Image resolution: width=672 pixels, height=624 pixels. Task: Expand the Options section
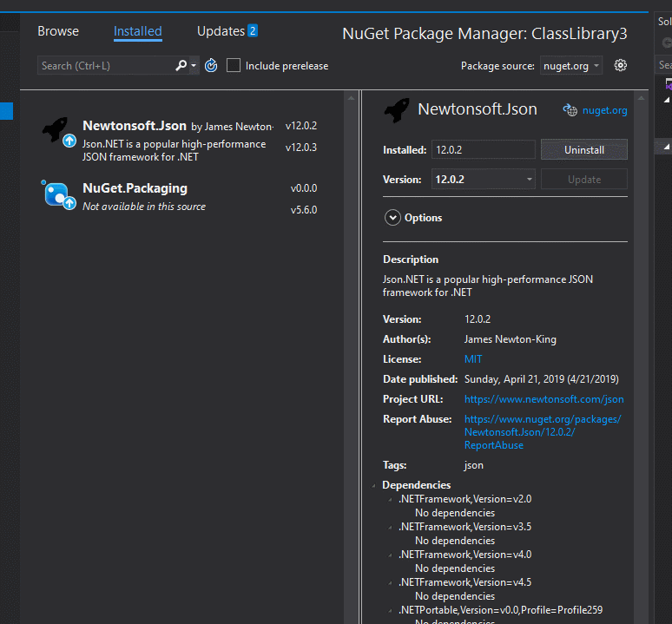(392, 218)
